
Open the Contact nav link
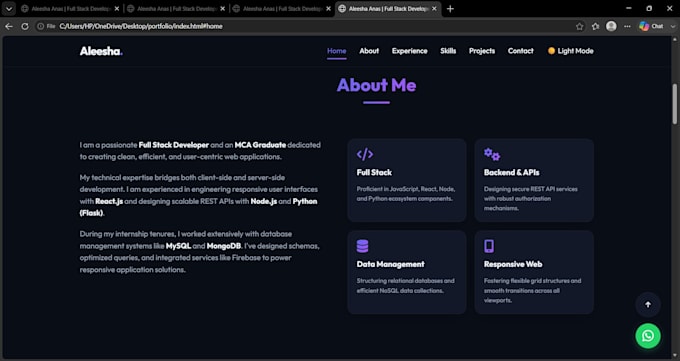(x=520, y=51)
